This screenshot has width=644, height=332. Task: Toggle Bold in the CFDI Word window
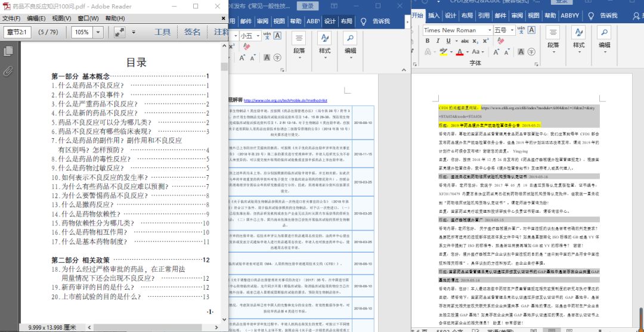428,41
